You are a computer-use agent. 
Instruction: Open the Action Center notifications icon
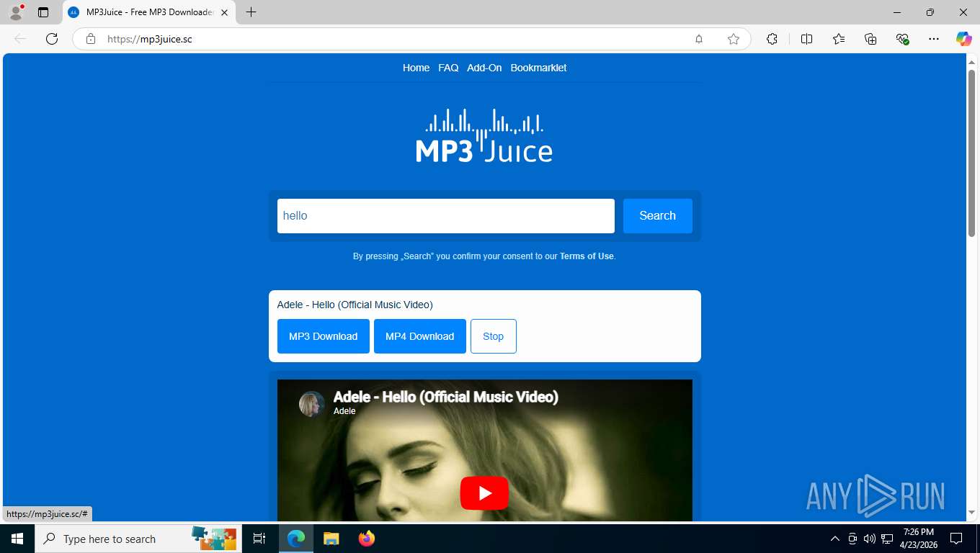956,539
